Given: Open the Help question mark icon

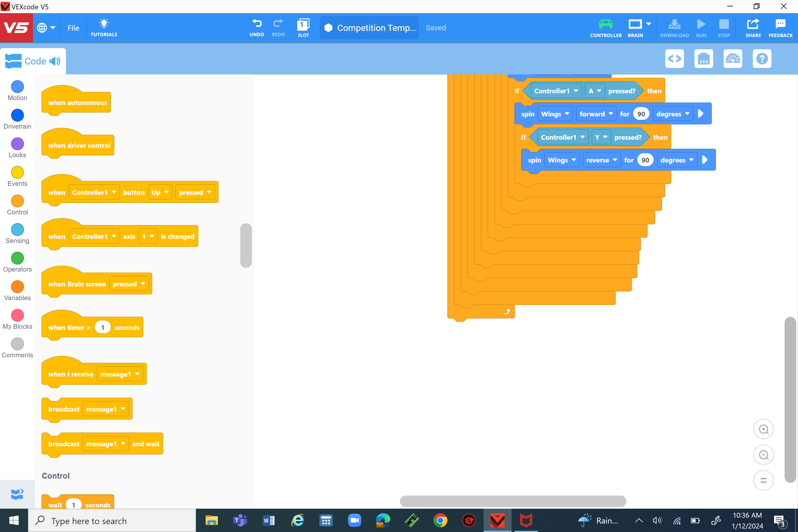Looking at the screenshot, I should click(x=762, y=59).
